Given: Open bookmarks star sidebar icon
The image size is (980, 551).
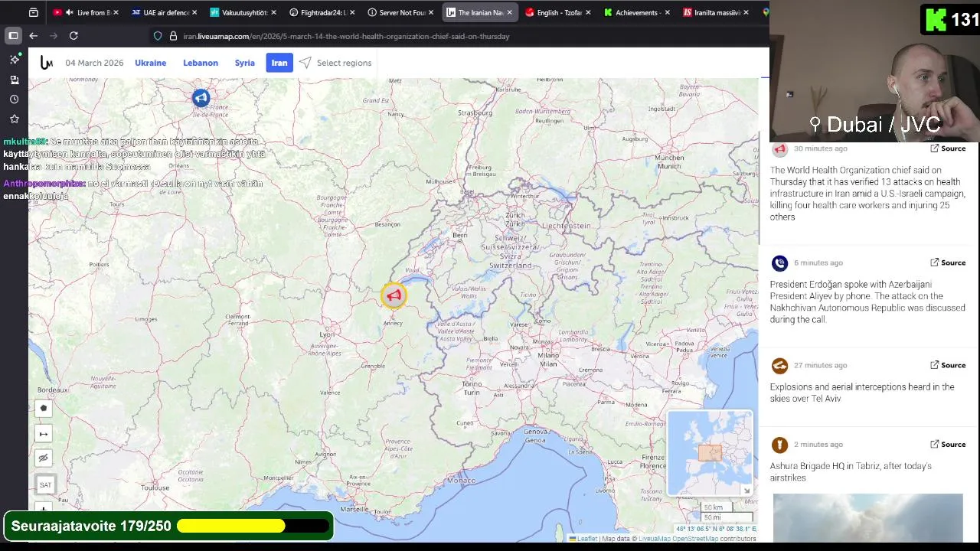Looking at the screenshot, I should (x=14, y=119).
